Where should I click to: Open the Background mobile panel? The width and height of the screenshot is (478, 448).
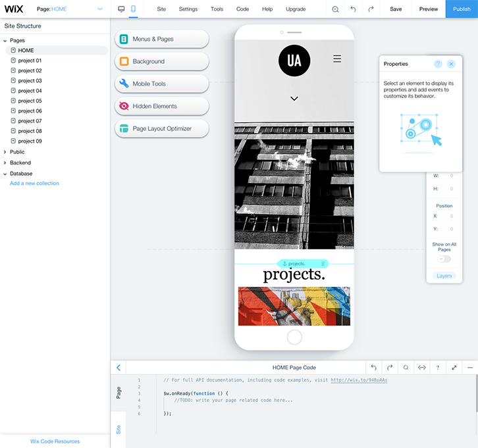[162, 61]
